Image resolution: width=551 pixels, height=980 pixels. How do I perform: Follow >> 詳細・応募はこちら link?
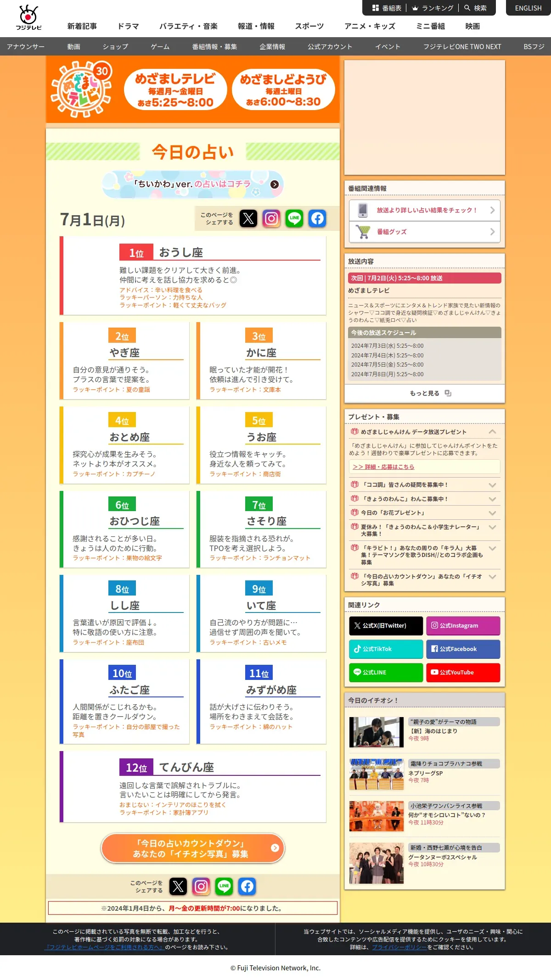pyautogui.click(x=383, y=467)
